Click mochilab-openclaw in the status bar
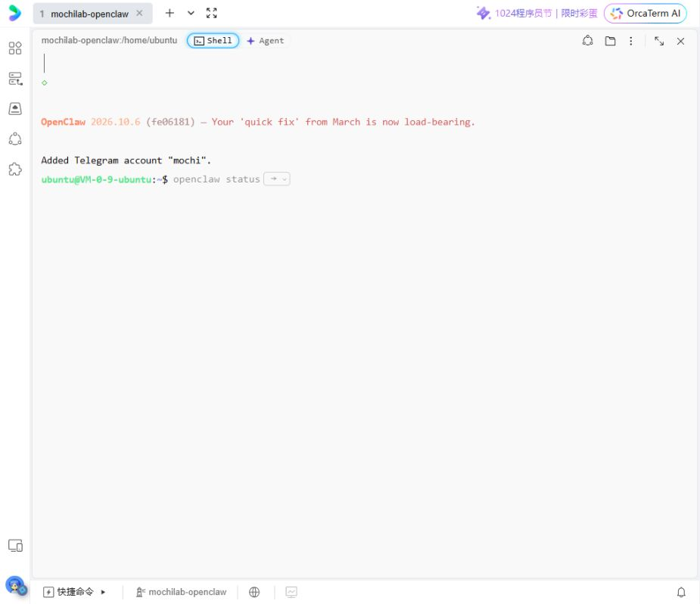This screenshot has width=700, height=604. tap(182, 592)
